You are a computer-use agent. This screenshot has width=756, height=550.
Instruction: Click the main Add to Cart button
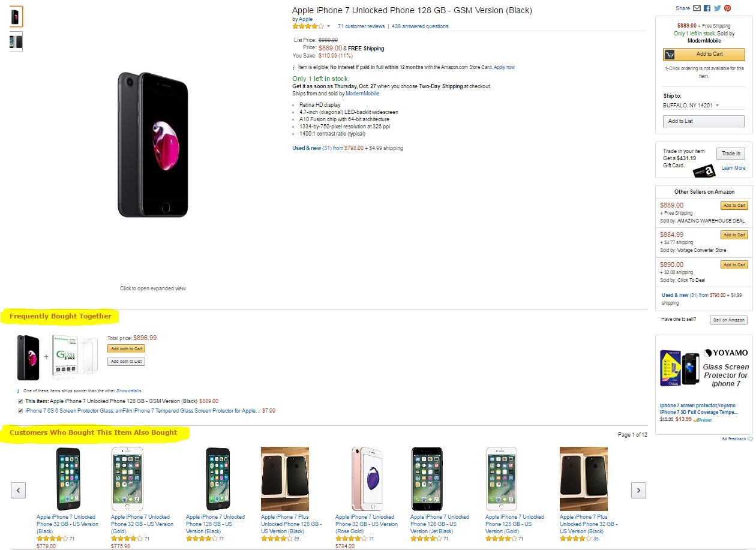pos(704,54)
